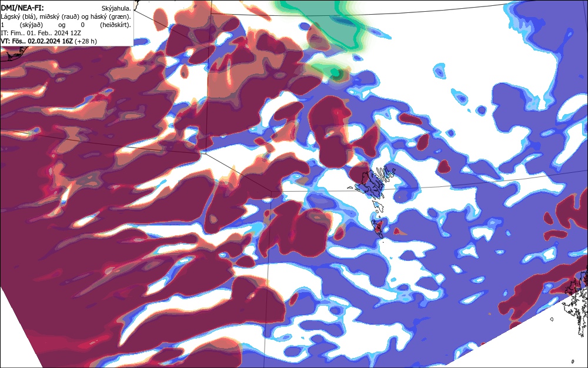Click the DMI/NEA-FI title text
588x368 pixels.
[22, 8]
